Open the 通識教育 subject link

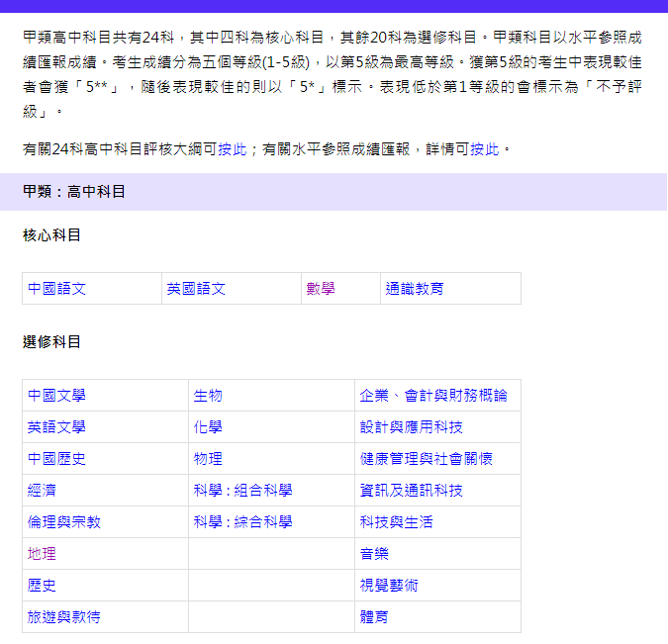[415, 288]
